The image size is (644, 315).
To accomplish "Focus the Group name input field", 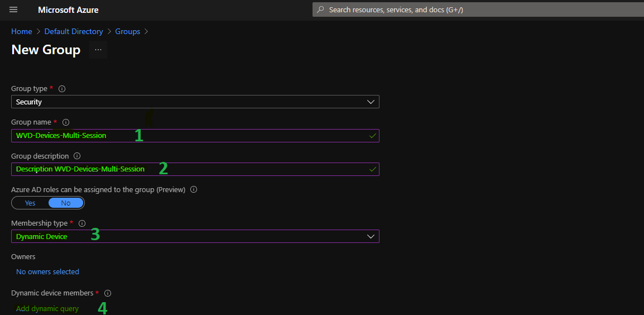I will (x=195, y=135).
